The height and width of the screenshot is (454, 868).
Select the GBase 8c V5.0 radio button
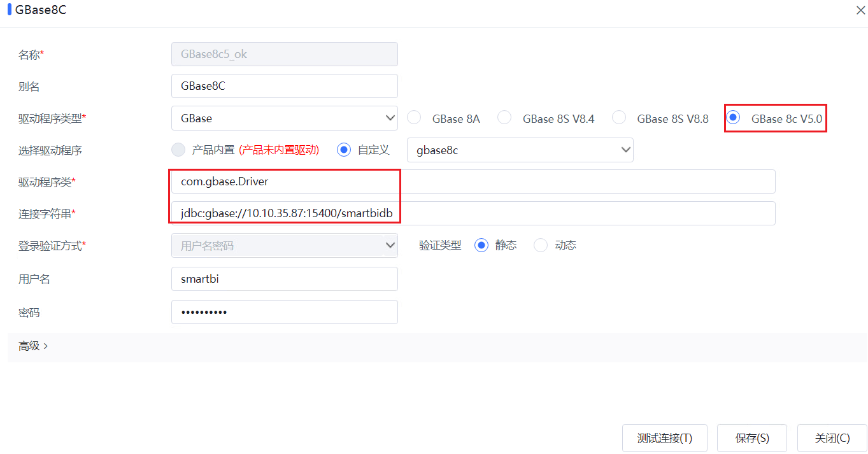click(733, 118)
